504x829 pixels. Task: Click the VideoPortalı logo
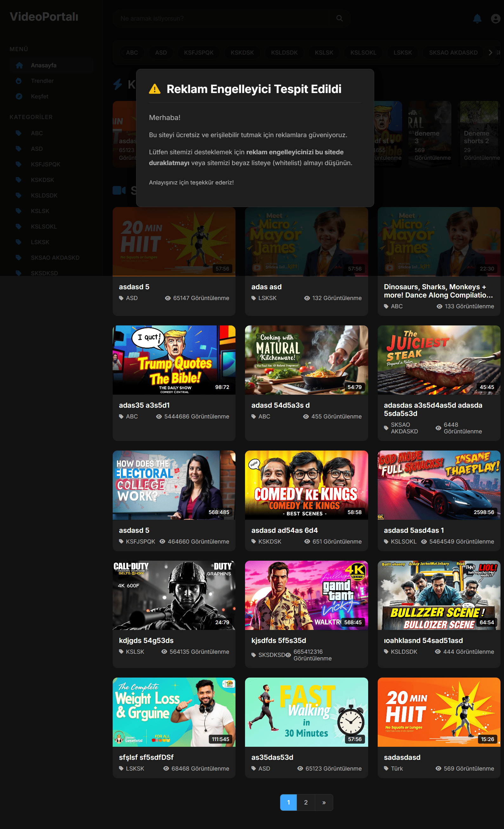44,17
